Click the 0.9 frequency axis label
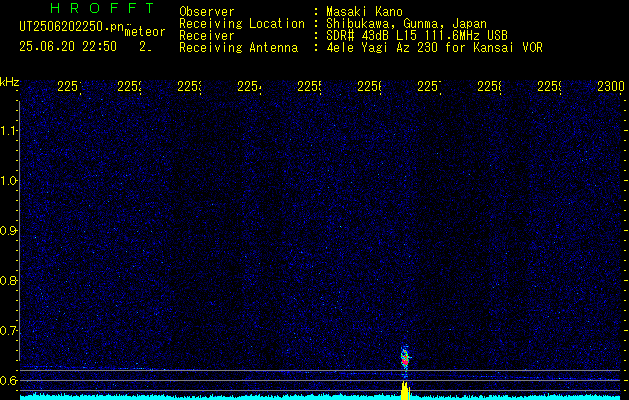This screenshot has height=400, width=629. 8,231
